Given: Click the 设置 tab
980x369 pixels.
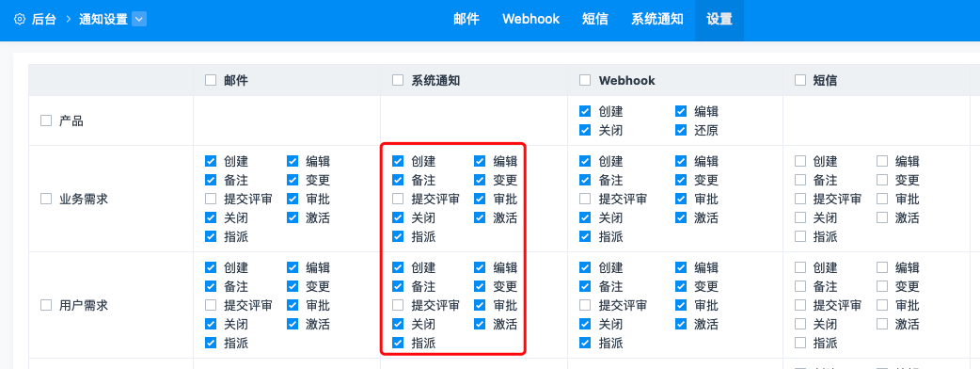Looking at the screenshot, I should click(x=719, y=20).
